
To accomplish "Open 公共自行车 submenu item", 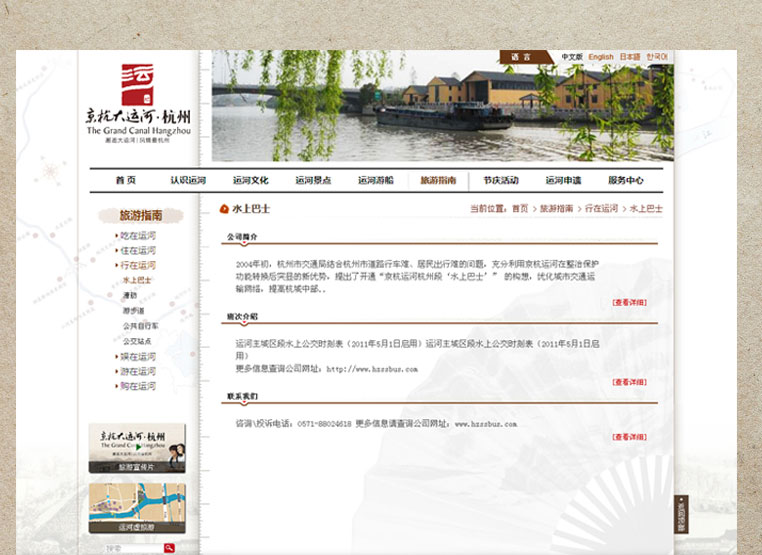I will [x=140, y=326].
